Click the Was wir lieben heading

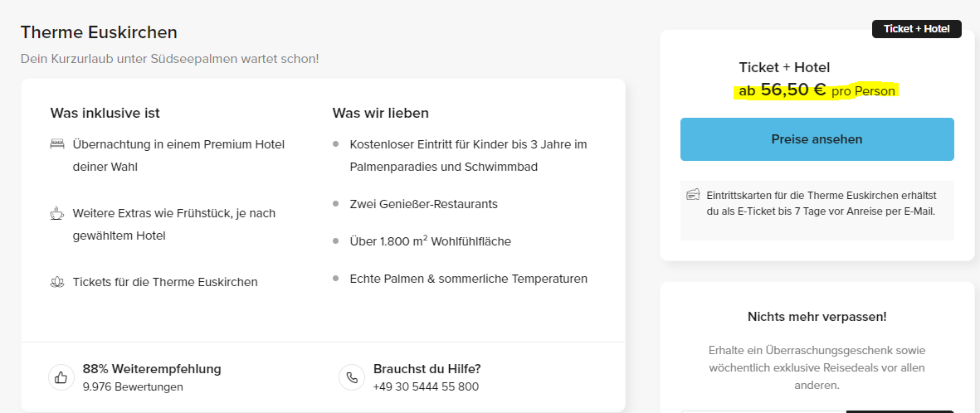(x=381, y=113)
